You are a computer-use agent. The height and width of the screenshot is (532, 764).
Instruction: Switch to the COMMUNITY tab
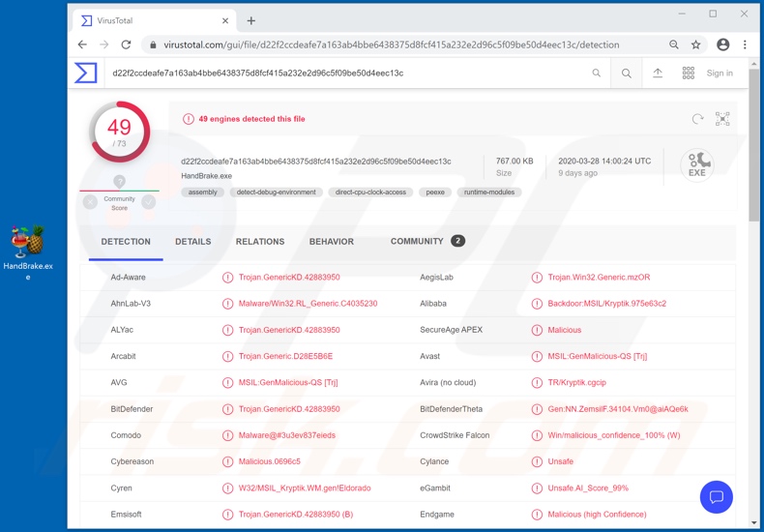[427, 241]
